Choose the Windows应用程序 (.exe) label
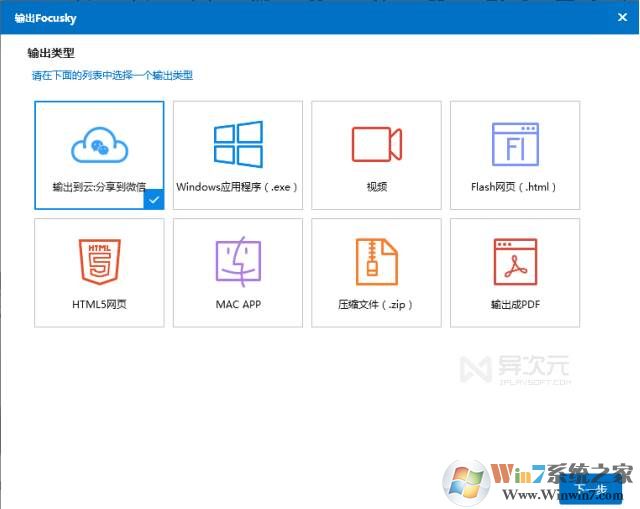The height and width of the screenshot is (509, 640). click(238, 187)
